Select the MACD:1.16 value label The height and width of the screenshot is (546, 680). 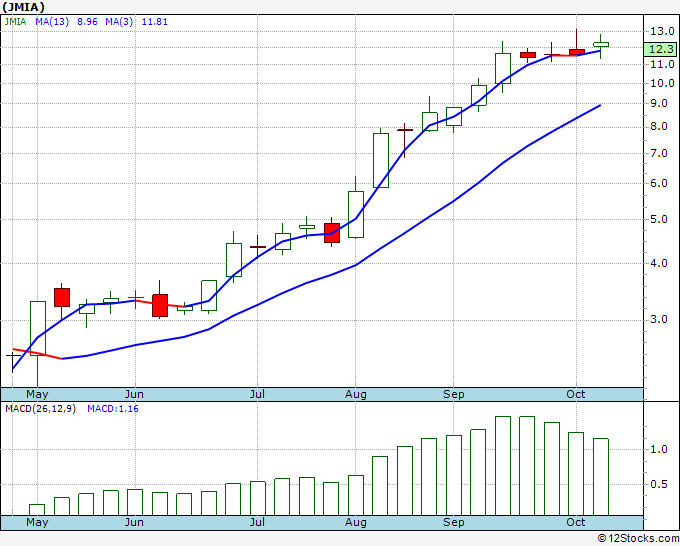[x=113, y=409]
